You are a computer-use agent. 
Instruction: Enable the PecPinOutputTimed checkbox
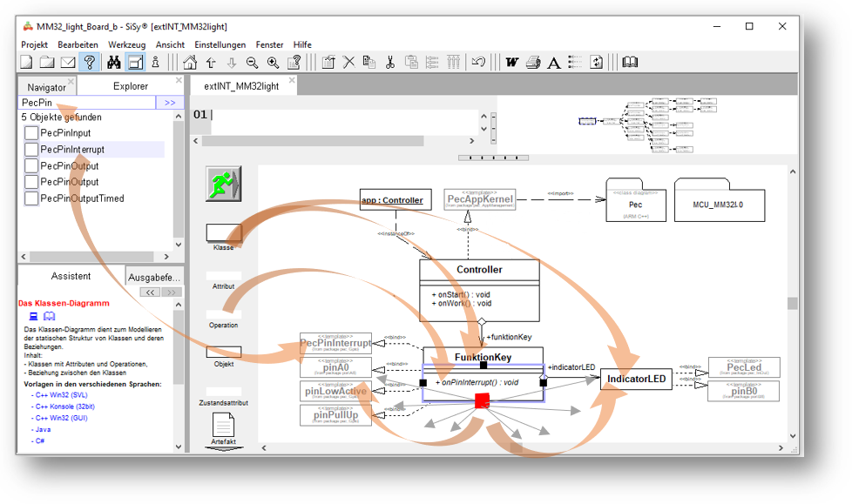(31, 198)
